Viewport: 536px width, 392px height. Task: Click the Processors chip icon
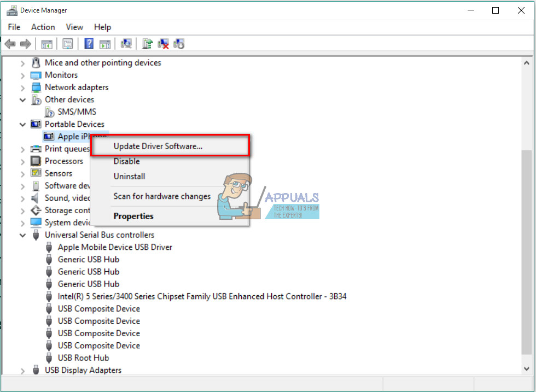(36, 161)
